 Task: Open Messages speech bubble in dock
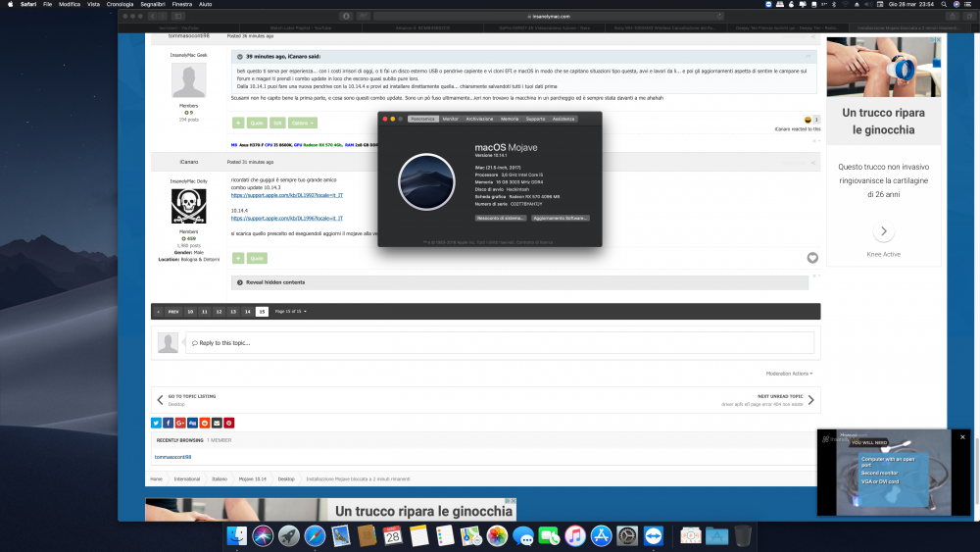tap(523, 535)
